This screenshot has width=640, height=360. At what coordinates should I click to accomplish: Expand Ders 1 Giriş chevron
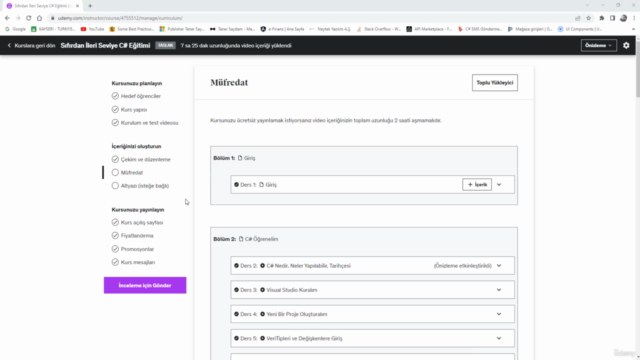click(499, 184)
